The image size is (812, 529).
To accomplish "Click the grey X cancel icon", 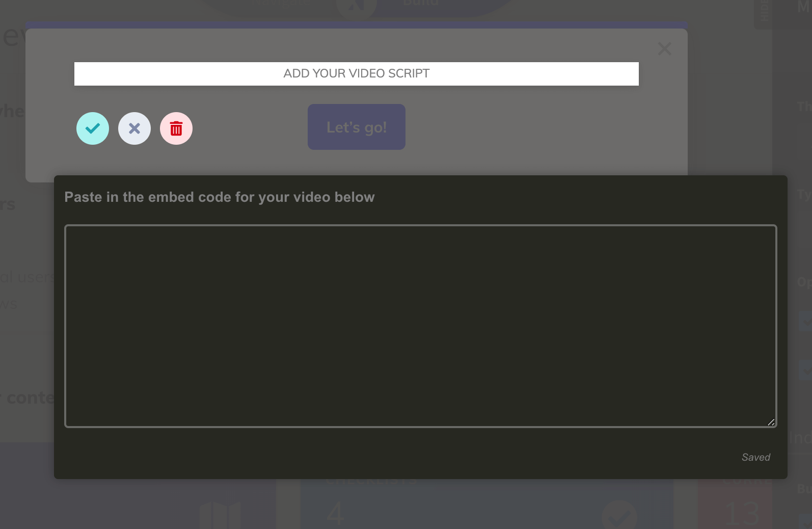I will pyautogui.click(x=134, y=128).
